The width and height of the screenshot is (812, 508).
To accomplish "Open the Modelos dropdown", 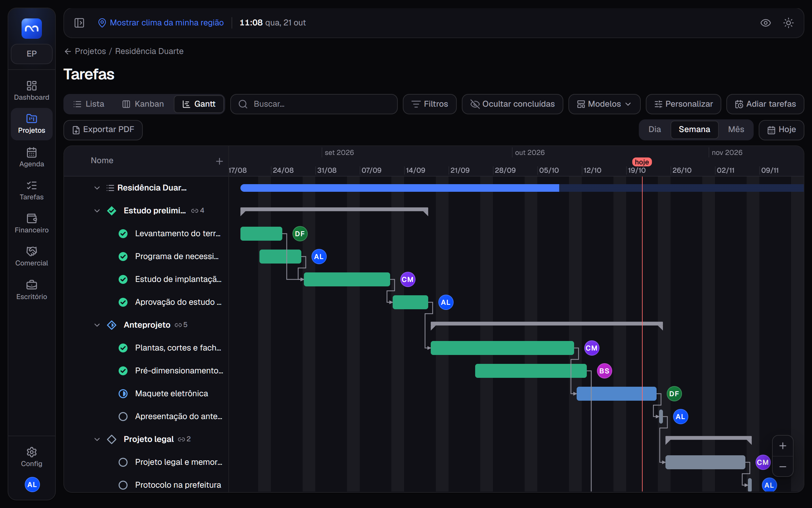I will click(x=604, y=104).
